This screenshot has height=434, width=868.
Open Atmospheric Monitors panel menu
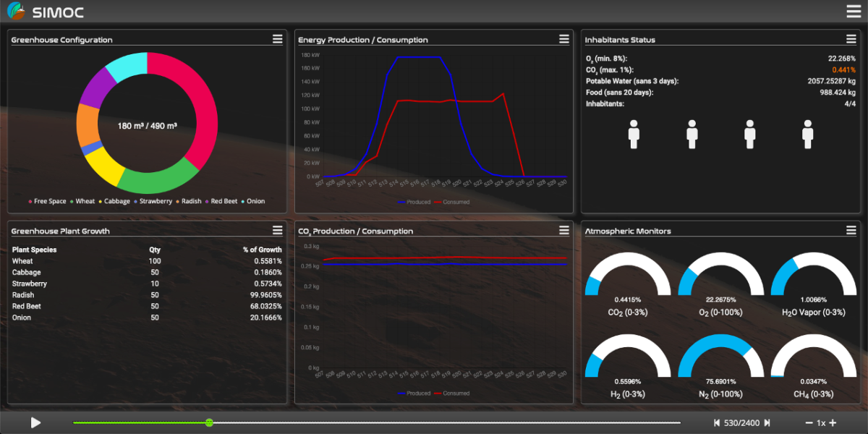click(x=851, y=230)
